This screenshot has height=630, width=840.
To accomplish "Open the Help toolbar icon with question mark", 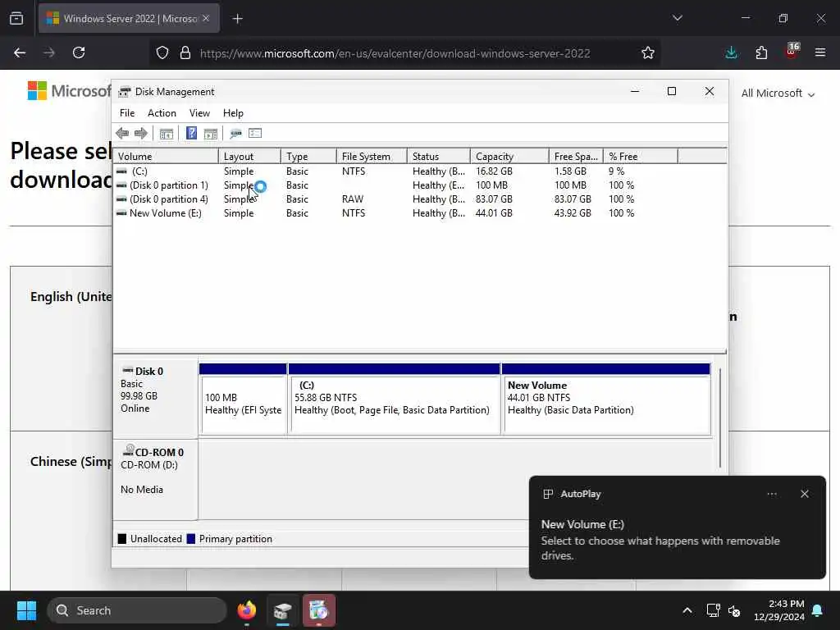I will (x=191, y=134).
